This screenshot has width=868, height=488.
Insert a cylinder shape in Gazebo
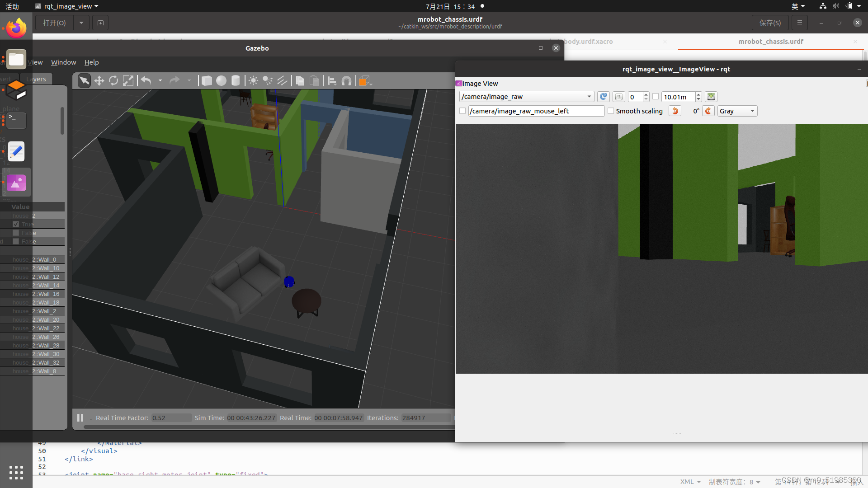click(236, 81)
